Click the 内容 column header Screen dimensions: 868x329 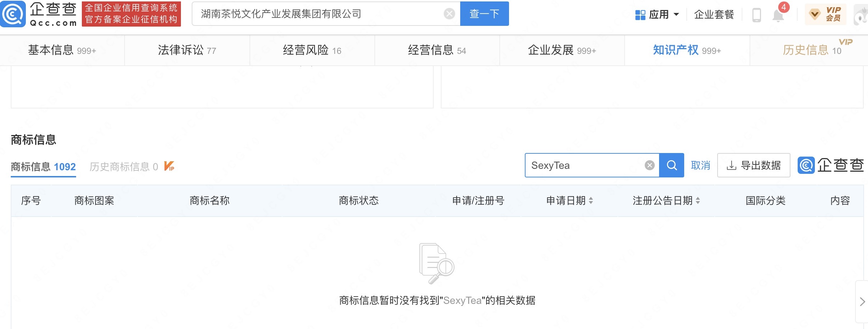[840, 200]
